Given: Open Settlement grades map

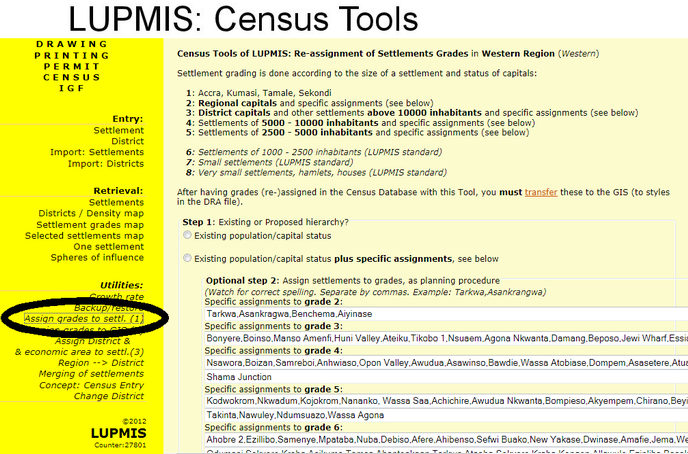Looking at the screenshot, I should pos(90,225).
